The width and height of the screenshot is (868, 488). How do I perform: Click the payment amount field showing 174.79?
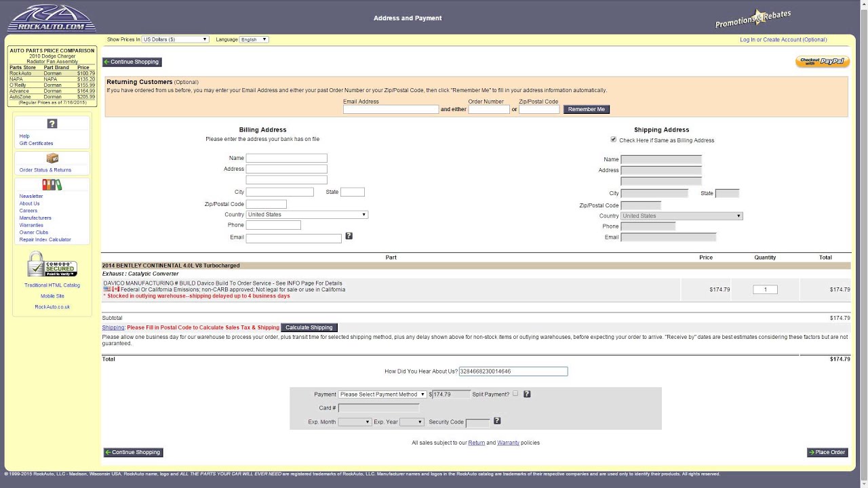tap(451, 394)
